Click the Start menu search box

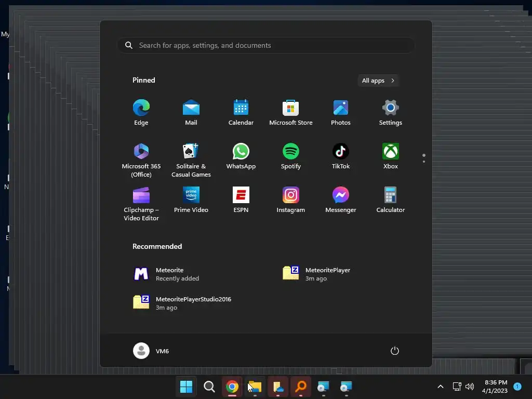pos(265,45)
